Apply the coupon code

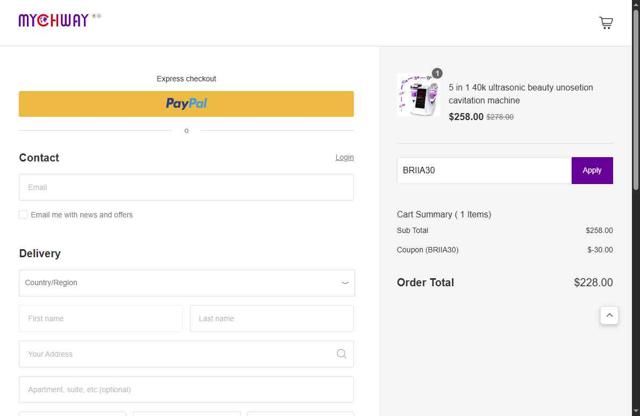click(592, 170)
